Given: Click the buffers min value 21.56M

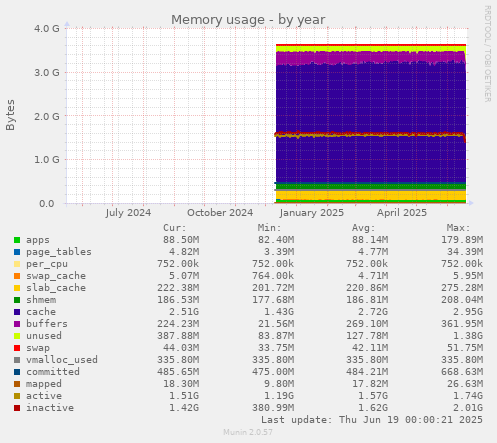Looking at the screenshot, I should click(276, 324).
